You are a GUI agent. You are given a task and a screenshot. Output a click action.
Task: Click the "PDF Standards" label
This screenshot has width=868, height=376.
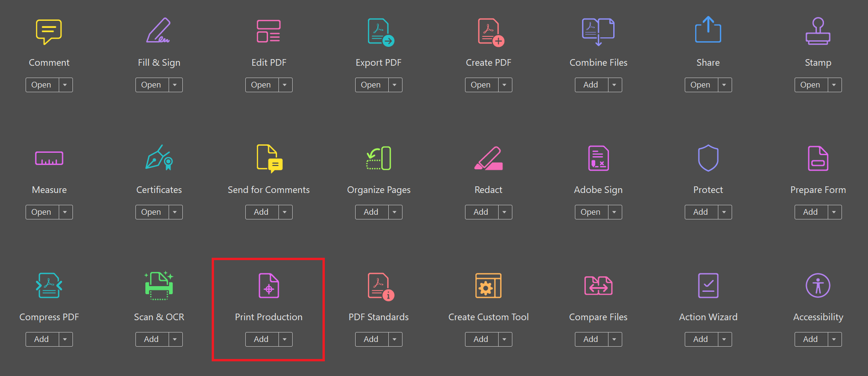click(378, 317)
